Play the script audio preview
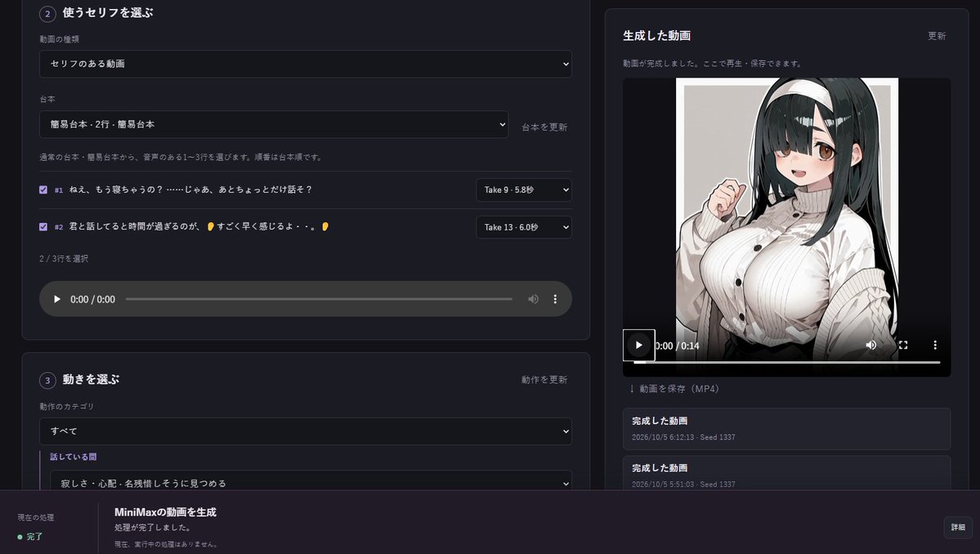 click(57, 299)
